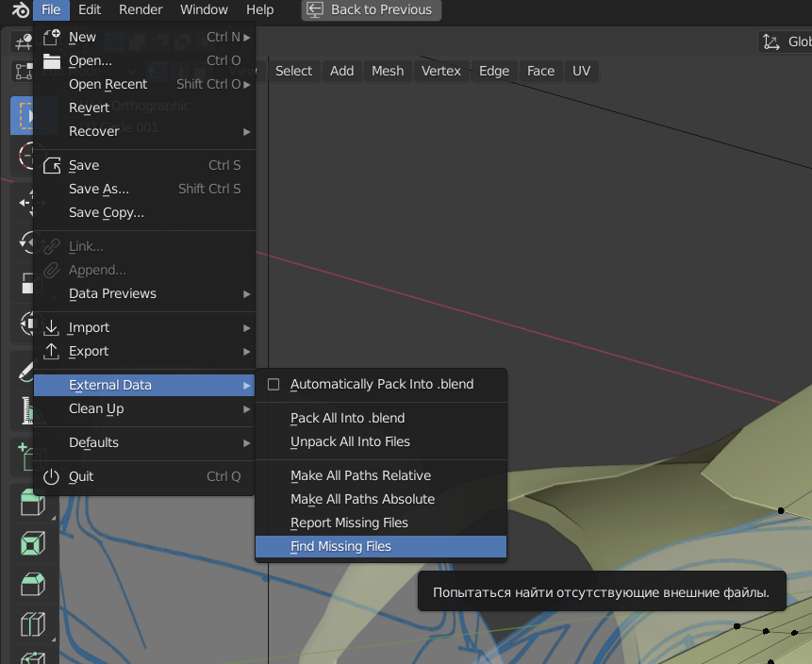Enable Automatically Pack Into .blend checkbox
Image resolution: width=812 pixels, height=664 pixels.
pyautogui.click(x=274, y=385)
